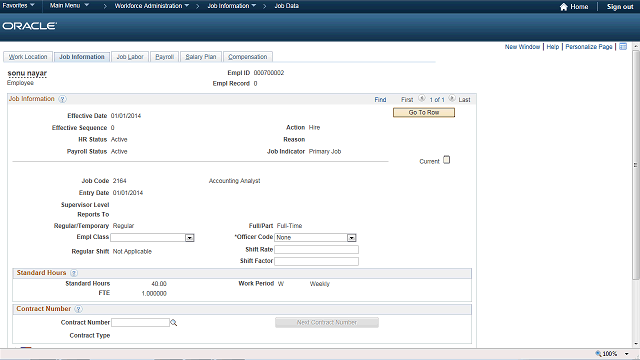Click the Home link text
The width and height of the screenshot is (640, 360).
(x=579, y=7)
